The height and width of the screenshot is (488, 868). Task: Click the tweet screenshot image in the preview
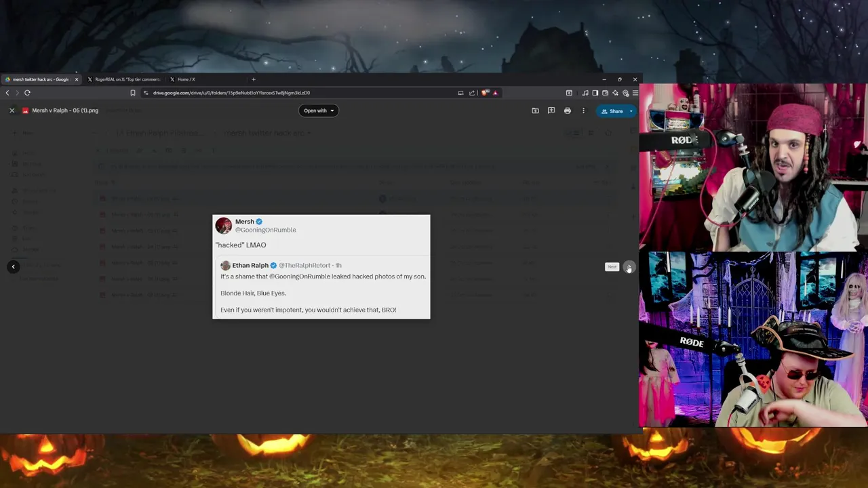[321, 267]
